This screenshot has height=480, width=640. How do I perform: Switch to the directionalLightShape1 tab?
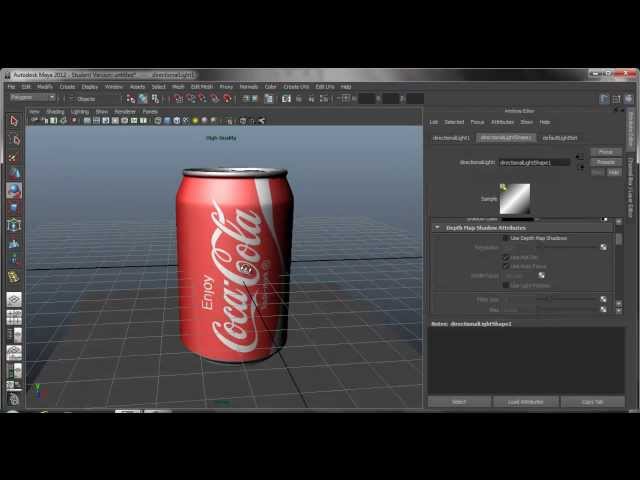(x=506, y=138)
